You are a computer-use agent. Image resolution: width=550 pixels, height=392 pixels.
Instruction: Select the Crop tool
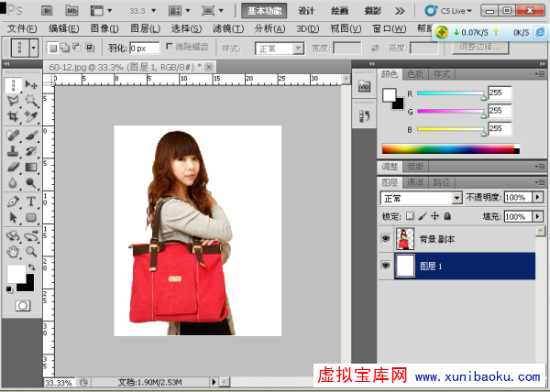(x=13, y=117)
